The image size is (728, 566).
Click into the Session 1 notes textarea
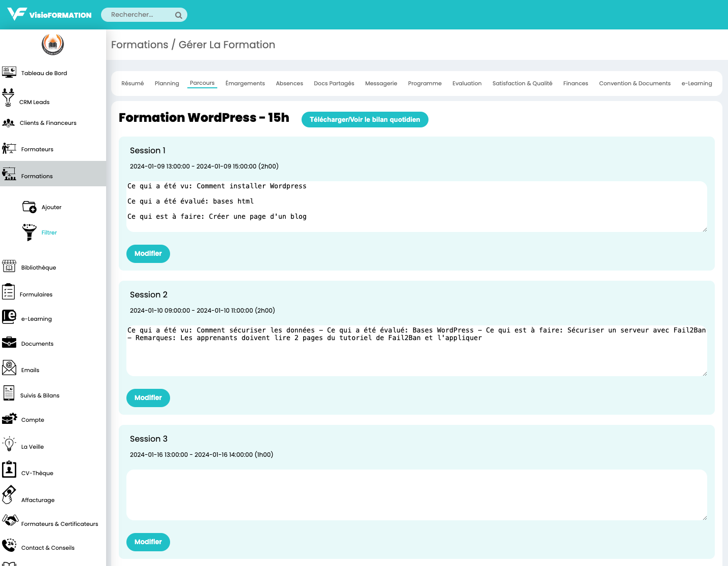point(417,207)
